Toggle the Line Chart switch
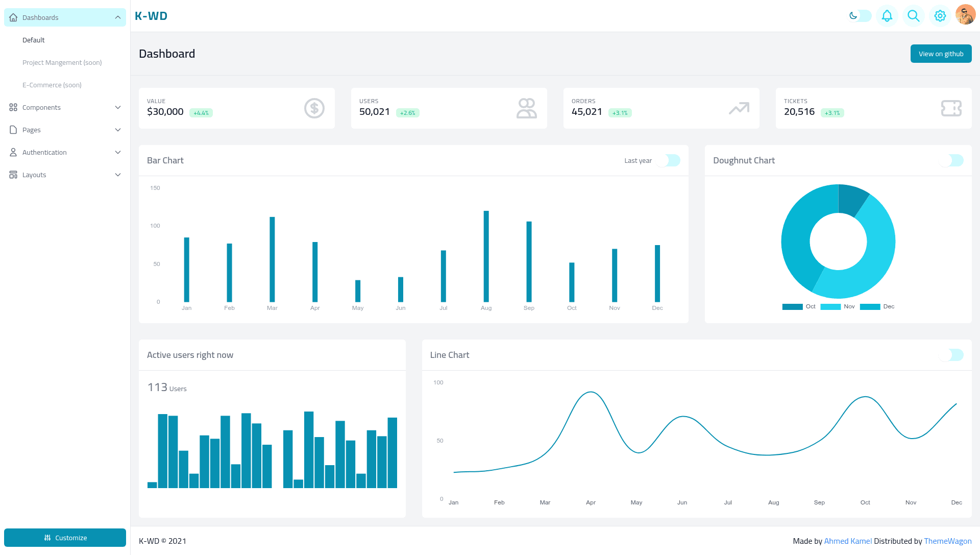This screenshot has width=980, height=555. (952, 355)
